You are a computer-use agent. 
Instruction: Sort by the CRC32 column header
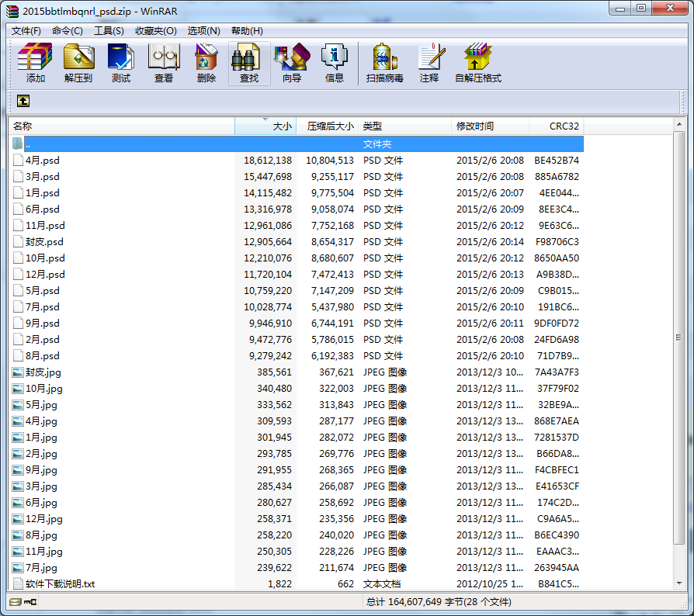pos(557,126)
